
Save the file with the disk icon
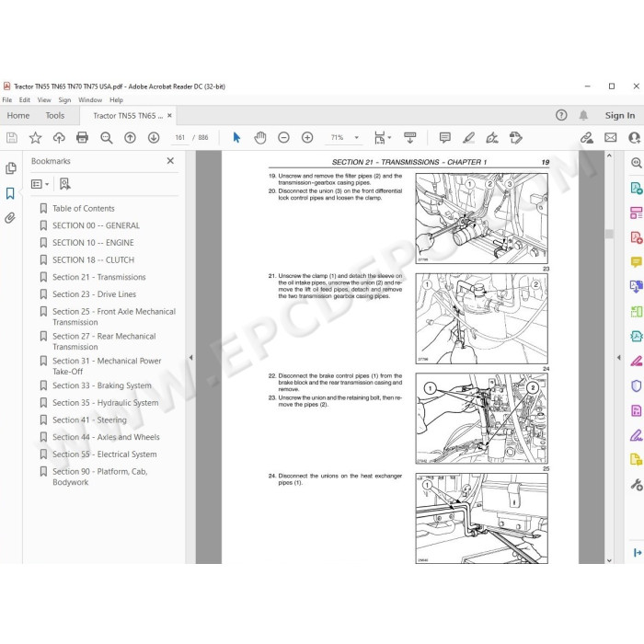[12, 138]
